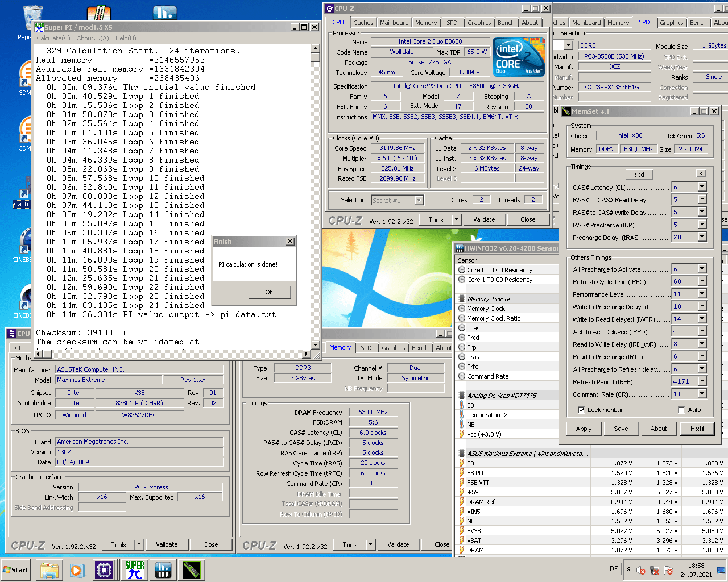This screenshot has height=582, width=728.
Task: Enable the Auto checkbox in MemSet
Action: click(x=681, y=410)
